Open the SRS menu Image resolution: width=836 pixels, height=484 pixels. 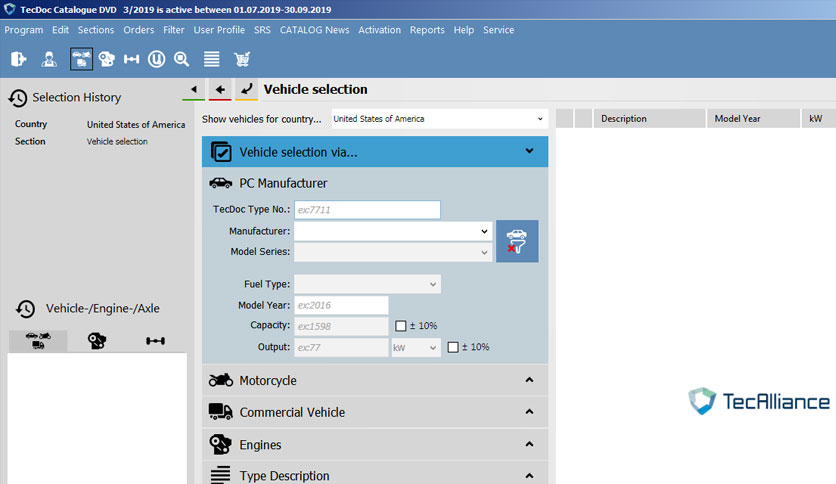click(262, 30)
